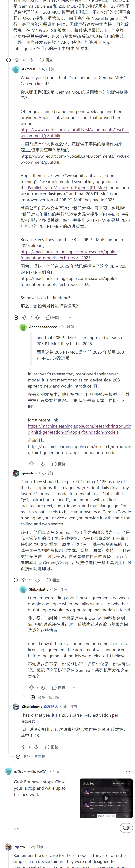Upvote the guesdo comment with 14 votes
The height and width of the screenshot is (868, 135).
(x=24, y=580)
